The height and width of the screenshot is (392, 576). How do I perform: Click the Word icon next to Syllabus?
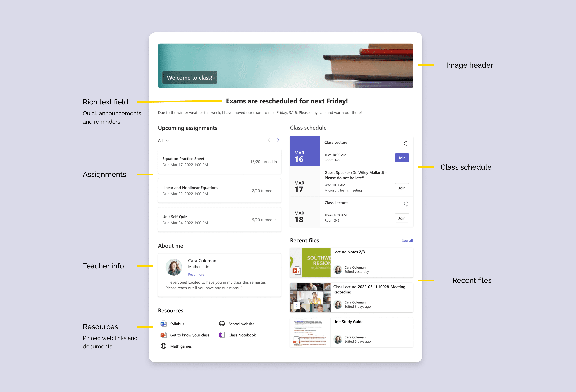pos(163,324)
